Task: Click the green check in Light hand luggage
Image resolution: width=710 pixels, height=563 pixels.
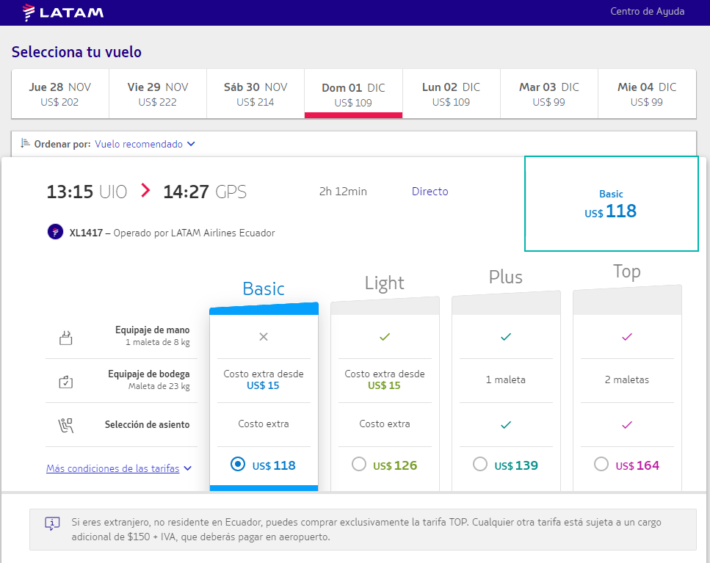Action: [384, 337]
